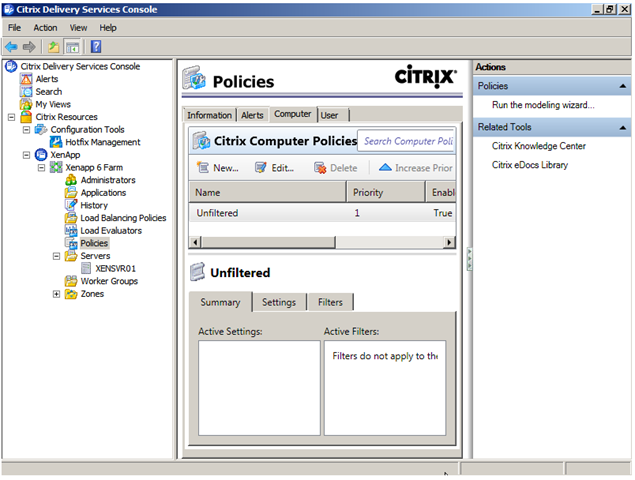Click the History icon in the tree
This screenshot has height=480, width=635.
(71, 205)
